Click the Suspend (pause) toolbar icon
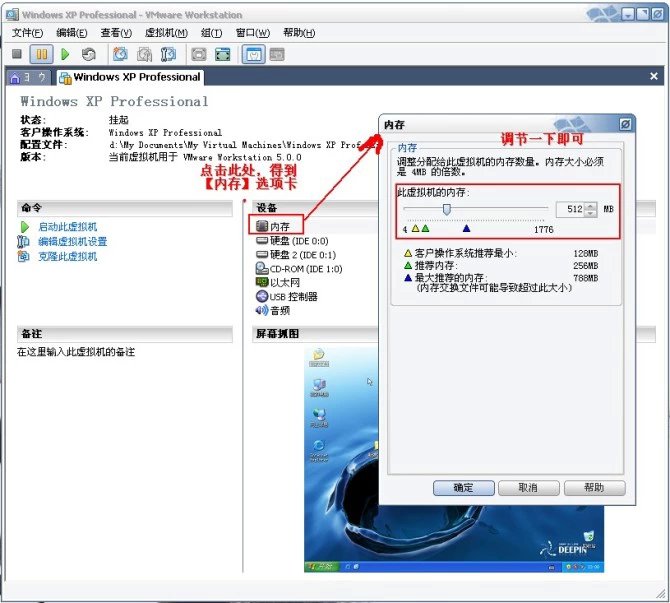This screenshot has width=670, height=603. pos(41,54)
